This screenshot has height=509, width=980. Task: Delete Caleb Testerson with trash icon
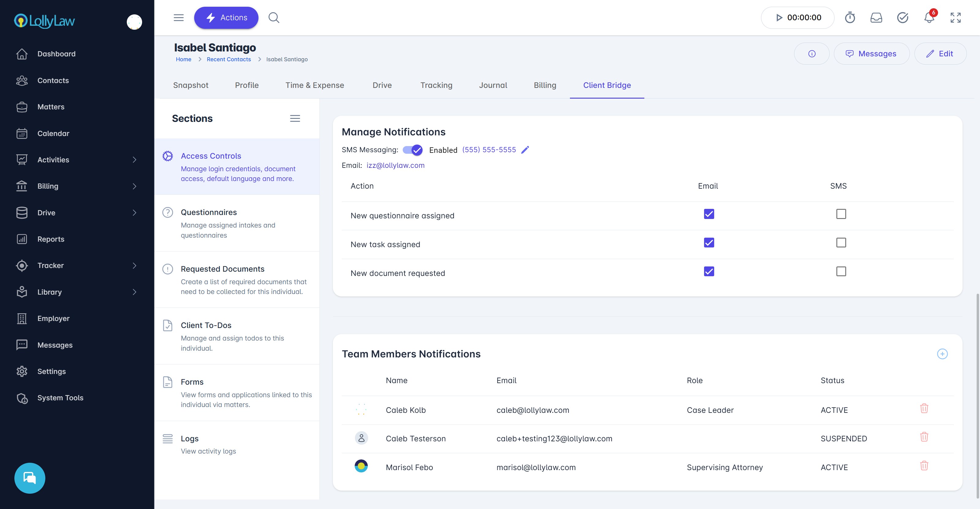(x=924, y=437)
